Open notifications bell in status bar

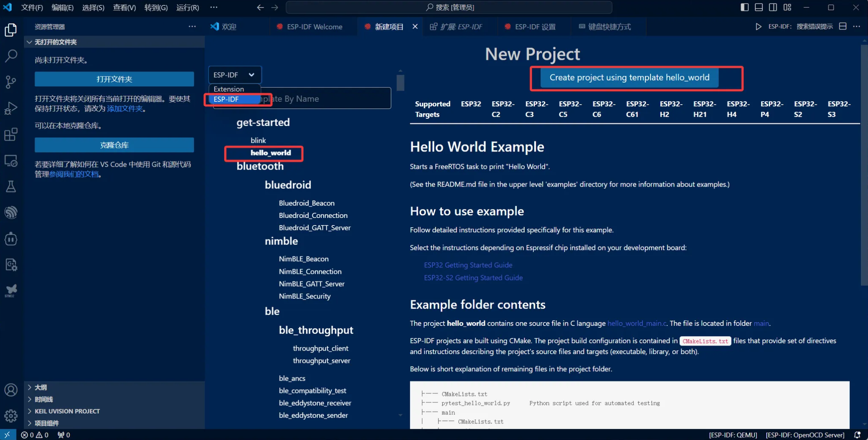pos(857,435)
